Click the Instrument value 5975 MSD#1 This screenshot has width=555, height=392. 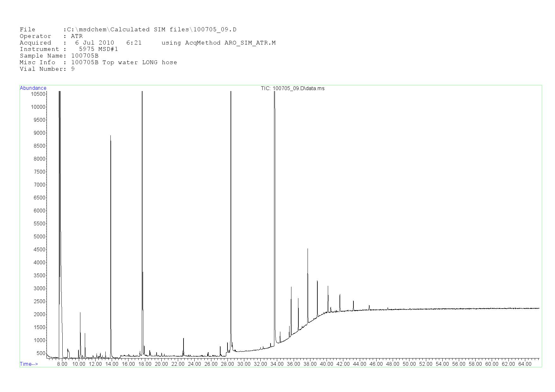pyautogui.click(x=98, y=49)
